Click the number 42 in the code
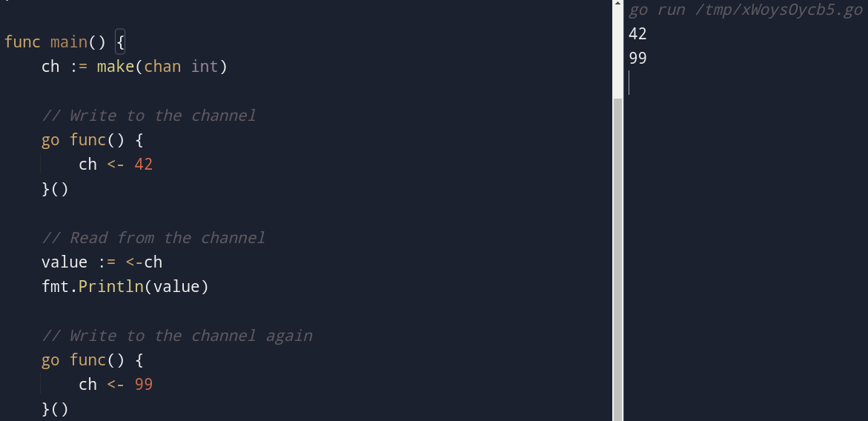Screen dimensions: 868x421 coord(143,165)
